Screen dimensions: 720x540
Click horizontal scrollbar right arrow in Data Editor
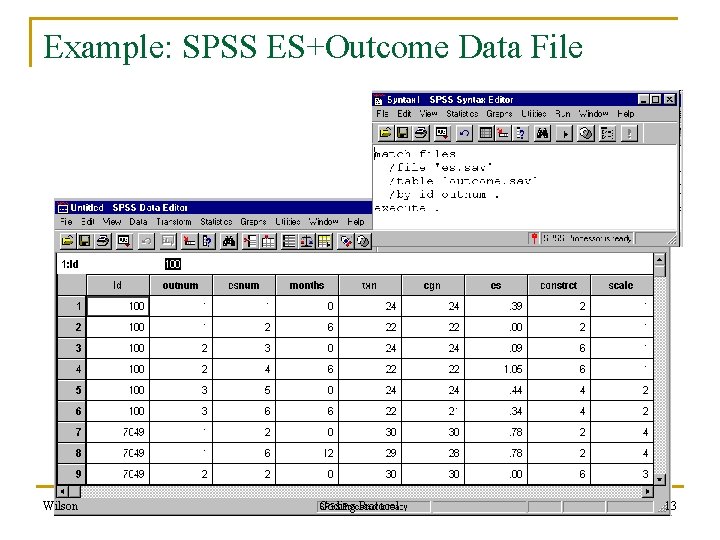point(647,491)
